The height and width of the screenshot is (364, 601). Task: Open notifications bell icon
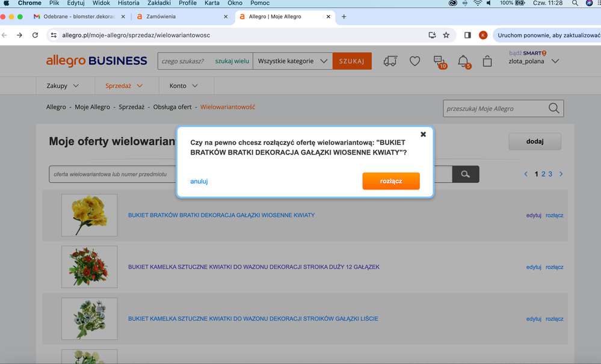(x=464, y=62)
